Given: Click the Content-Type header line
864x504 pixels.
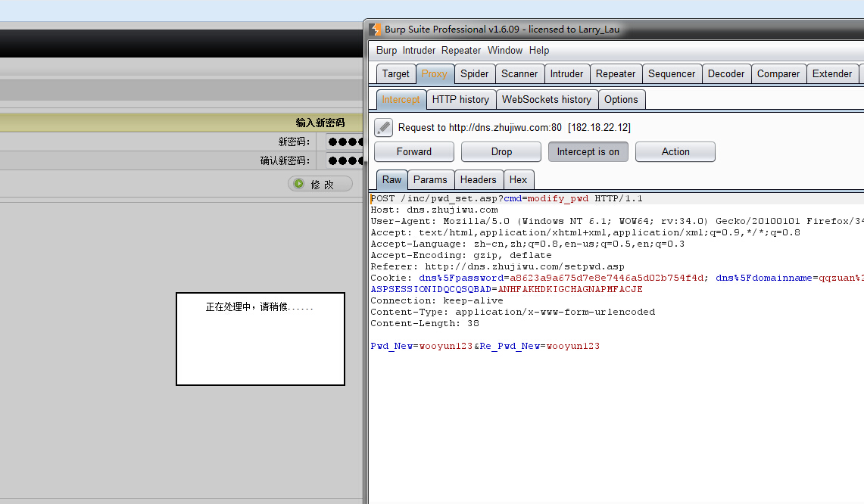Looking at the screenshot, I should coord(513,312).
